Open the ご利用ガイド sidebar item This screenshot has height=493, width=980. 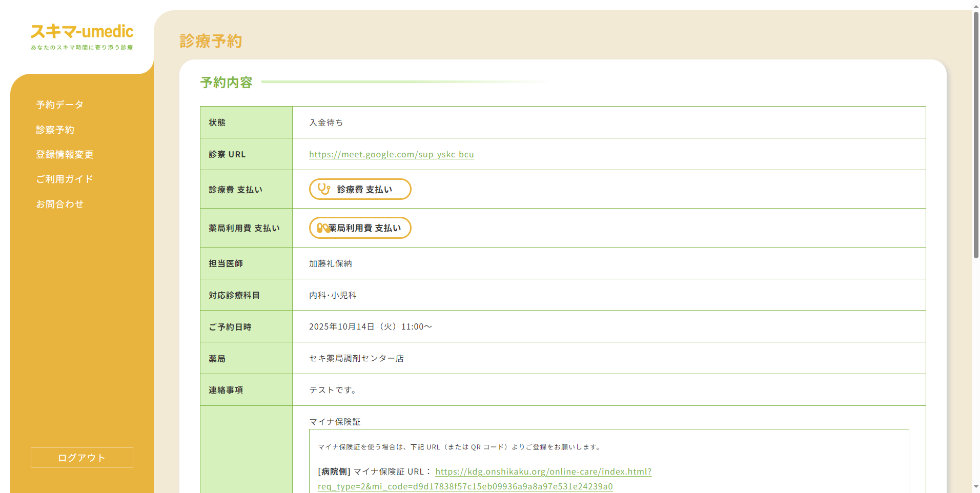[65, 179]
